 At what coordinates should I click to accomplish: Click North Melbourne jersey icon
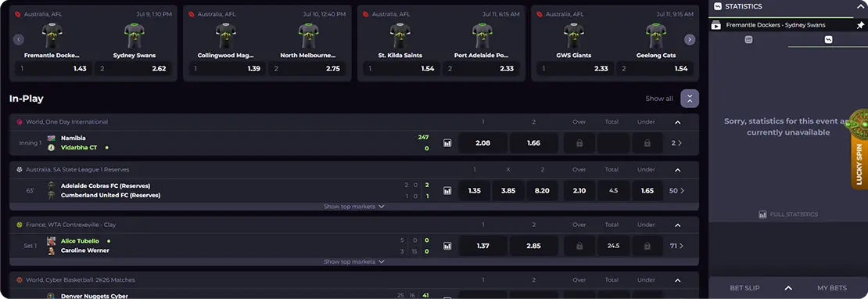308,35
